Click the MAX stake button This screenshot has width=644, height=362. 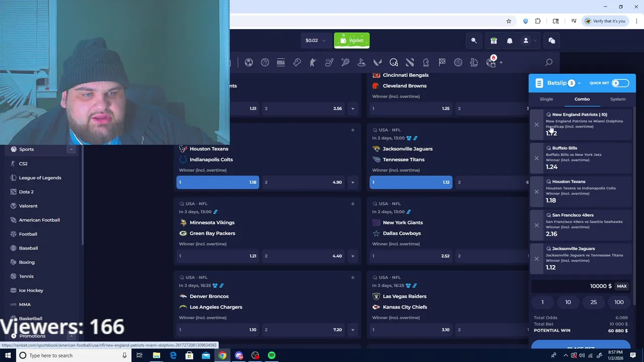[x=622, y=286]
